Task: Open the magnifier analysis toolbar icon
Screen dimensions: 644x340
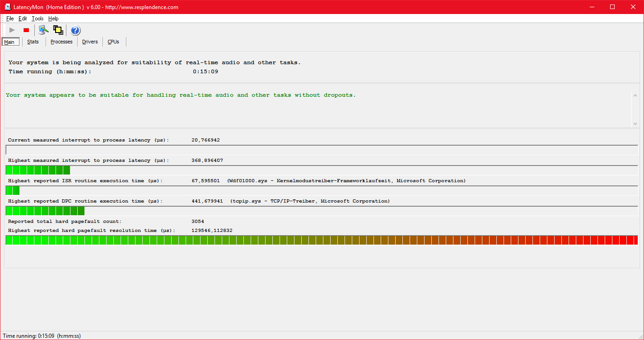Action: (43, 30)
